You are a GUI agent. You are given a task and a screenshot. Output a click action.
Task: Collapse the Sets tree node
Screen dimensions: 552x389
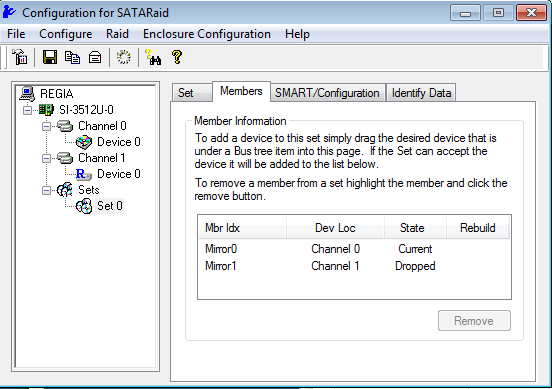pyautogui.click(x=46, y=190)
